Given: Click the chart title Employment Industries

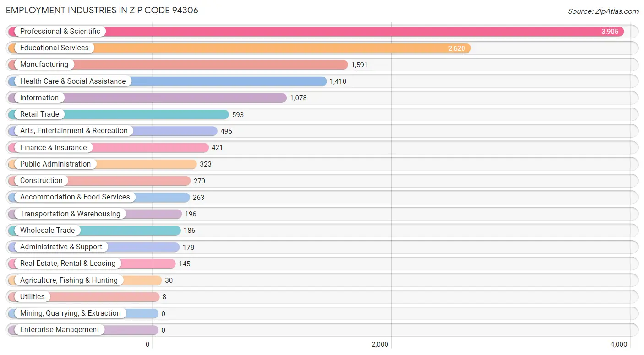Looking at the screenshot, I should click(x=102, y=10).
